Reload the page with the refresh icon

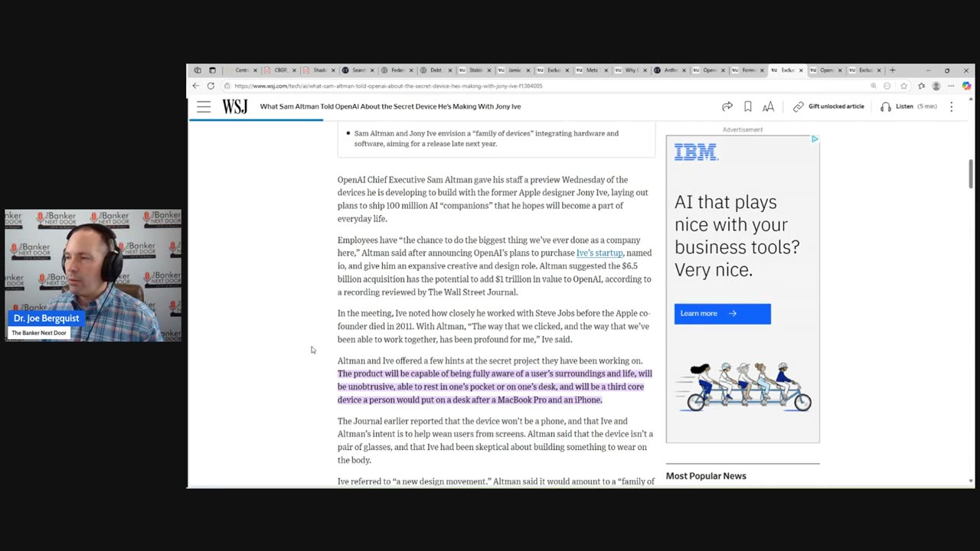click(211, 86)
